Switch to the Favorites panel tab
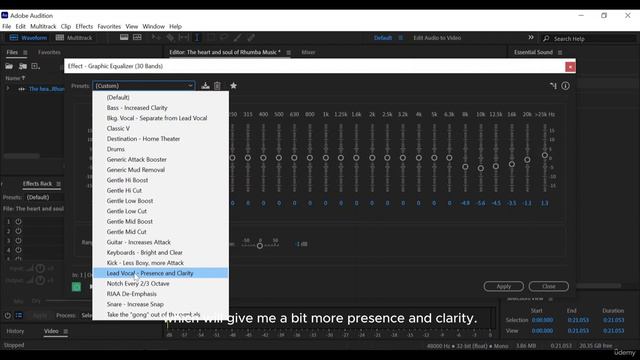Image resolution: width=640 pixels, height=360 pixels. click(49, 52)
